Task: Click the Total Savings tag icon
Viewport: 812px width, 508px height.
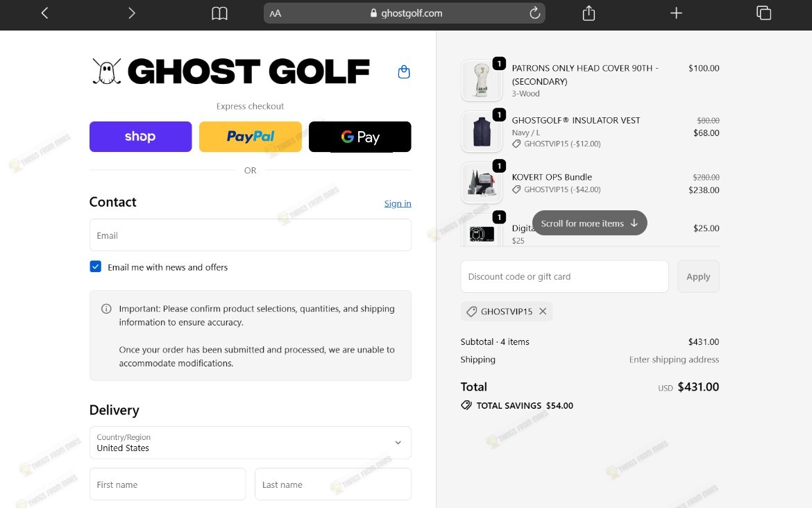Action: pyautogui.click(x=466, y=405)
